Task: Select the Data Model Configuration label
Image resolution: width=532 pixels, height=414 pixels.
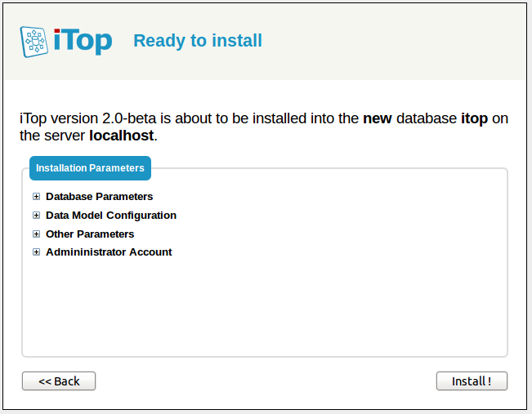Action: tap(110, 216)
